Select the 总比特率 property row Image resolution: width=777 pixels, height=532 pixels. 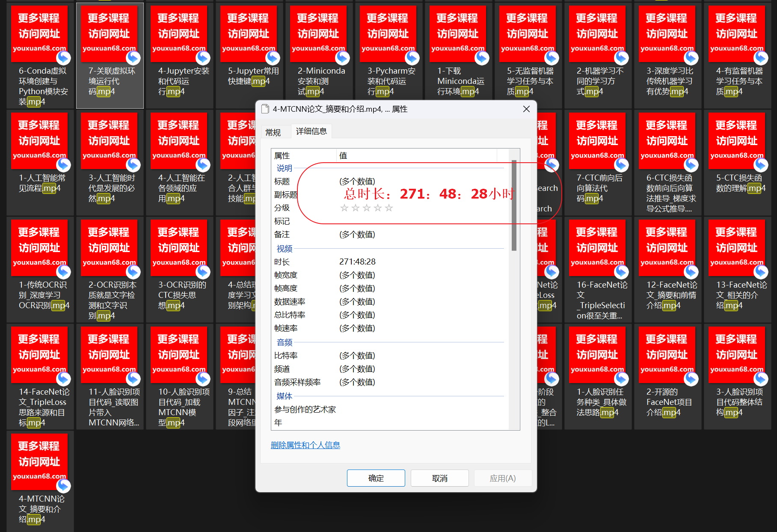click(x=390, y=315)
